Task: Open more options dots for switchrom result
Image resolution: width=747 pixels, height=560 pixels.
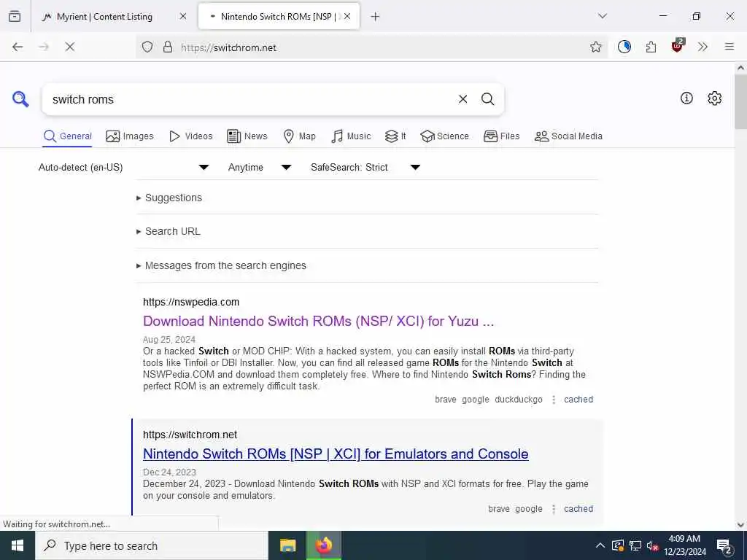Action: coord(554,509)
